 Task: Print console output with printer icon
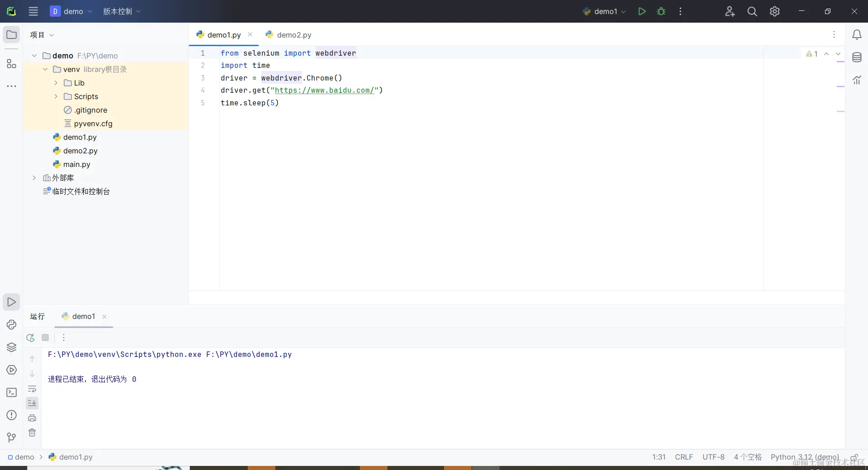tap(32, 418)
